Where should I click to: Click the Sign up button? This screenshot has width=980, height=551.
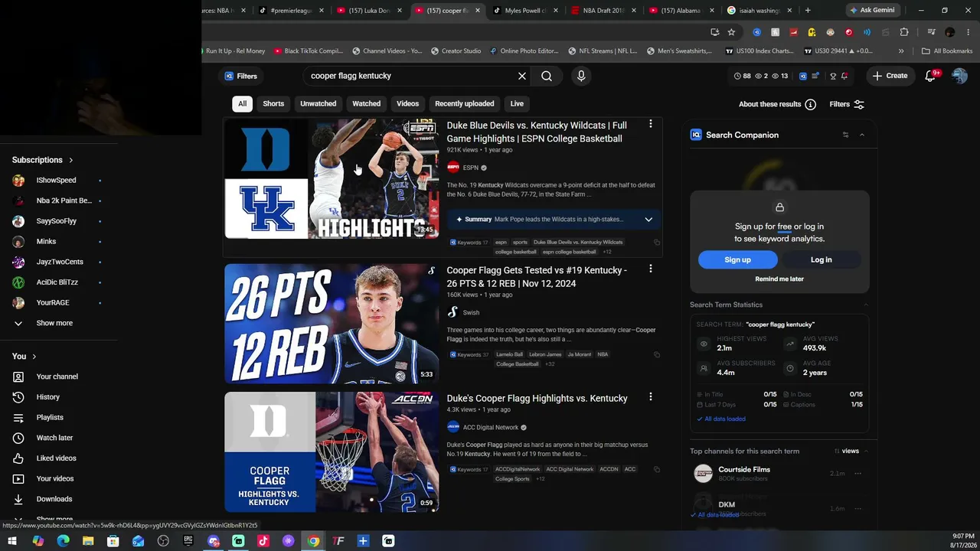(x=737, y=259)
